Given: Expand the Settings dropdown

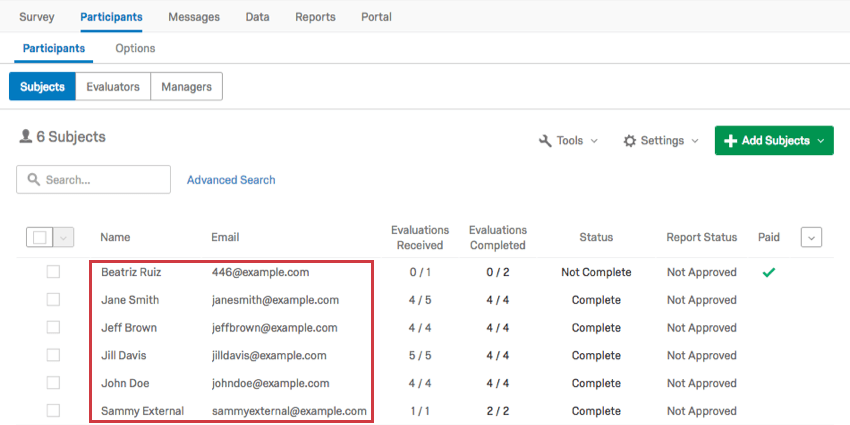Looking at the screenshot, I should point(661,141).
